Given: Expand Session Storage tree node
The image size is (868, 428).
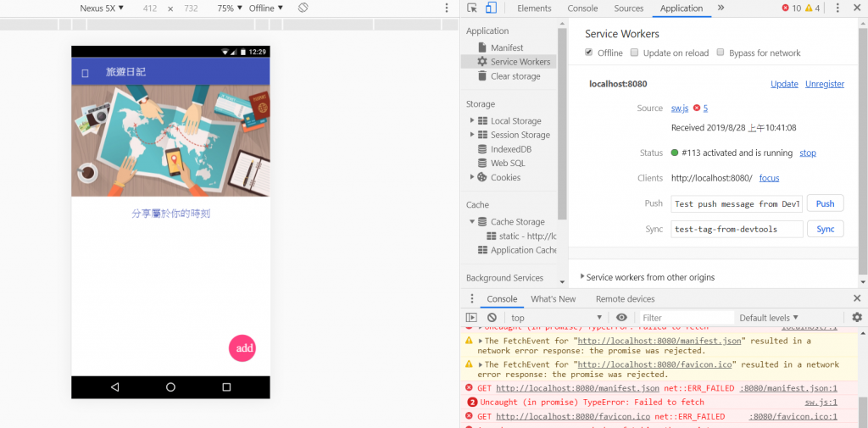Looking at the screenshot, I should 471,135.
